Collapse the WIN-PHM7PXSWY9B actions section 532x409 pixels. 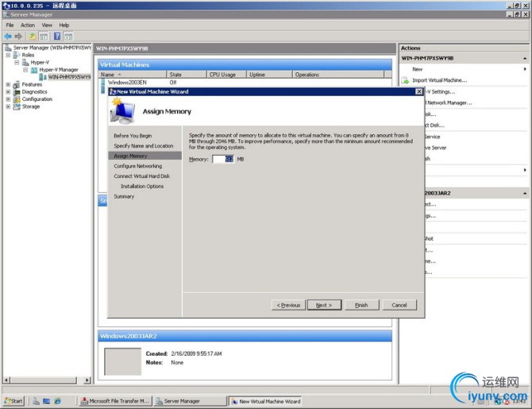[525, 59]
